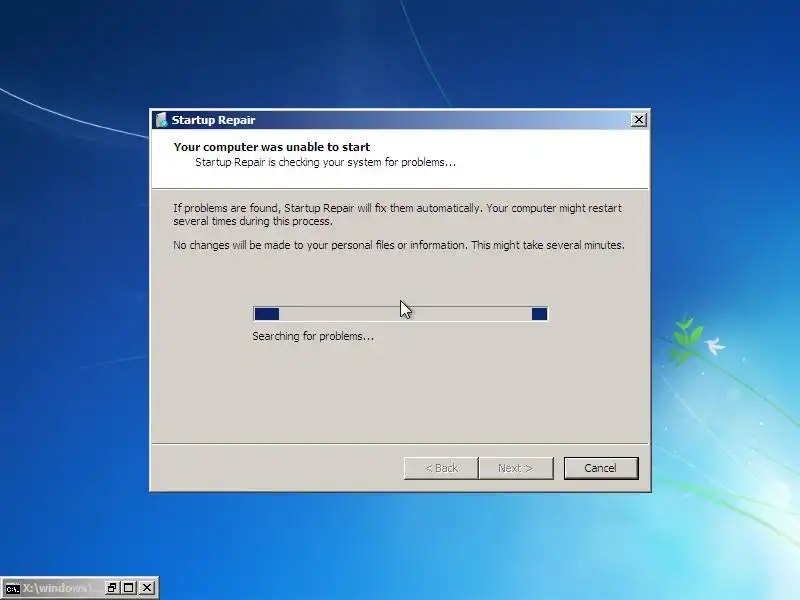This screenshot has height=600, width=800.
Task: Click the greyed-out Back button
Action: [441, 468]
